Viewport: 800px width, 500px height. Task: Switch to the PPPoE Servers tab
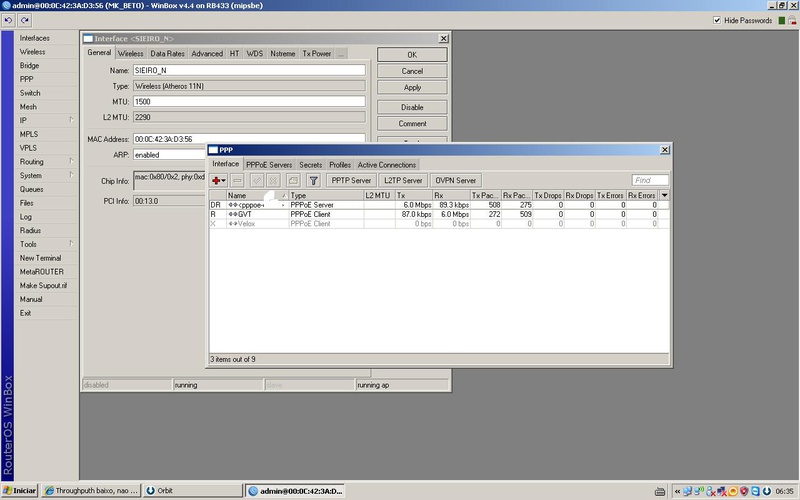click(x=269, y=165)
